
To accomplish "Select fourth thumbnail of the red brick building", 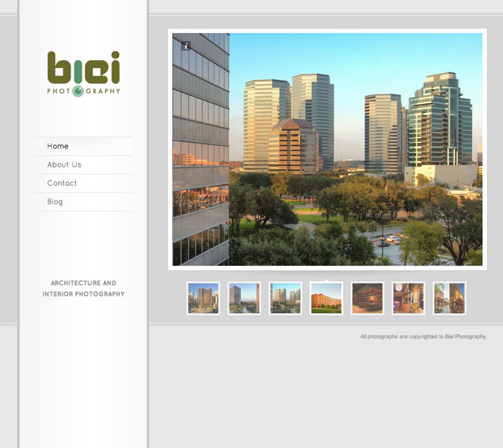I will (326, 298).
